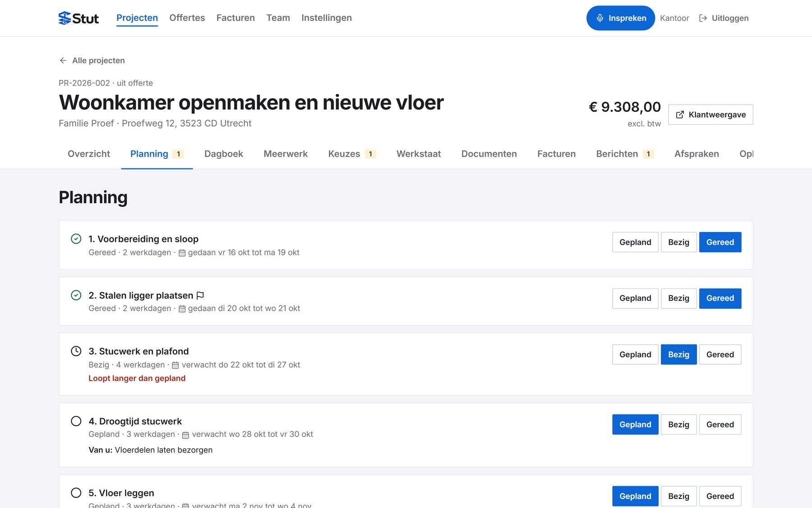The width and height of the screenshot is (812, 508).
Task: Click the clock icon of Stucwerk en plafond
Action: point(76,351)
